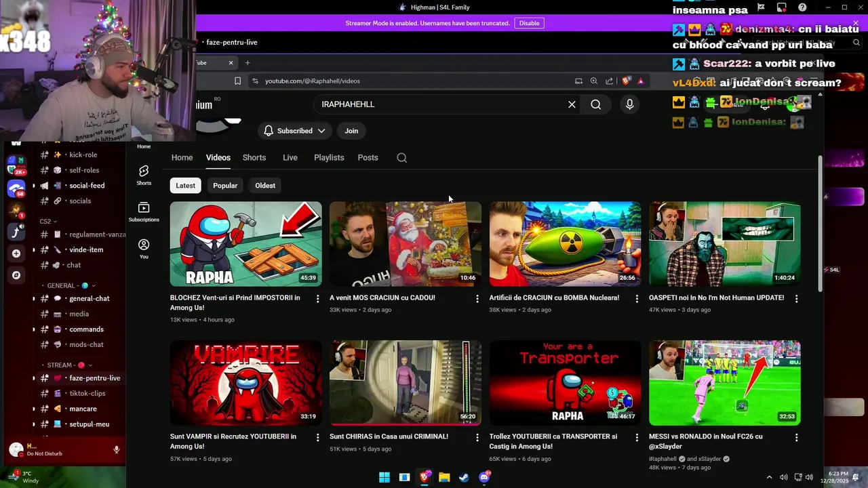This screenshot has height=488, width=868.
Task: Open options for Sunt VAMPIR video
Action: (317, 438)
